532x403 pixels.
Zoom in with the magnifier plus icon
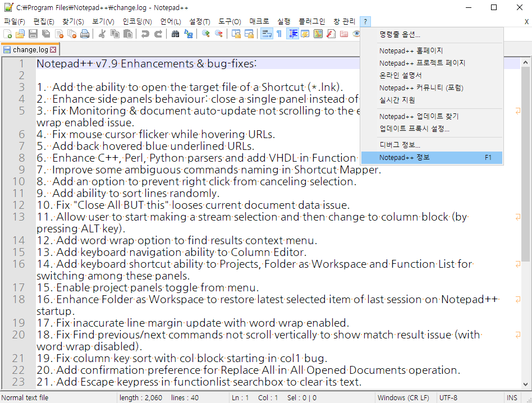click(205, 34)
